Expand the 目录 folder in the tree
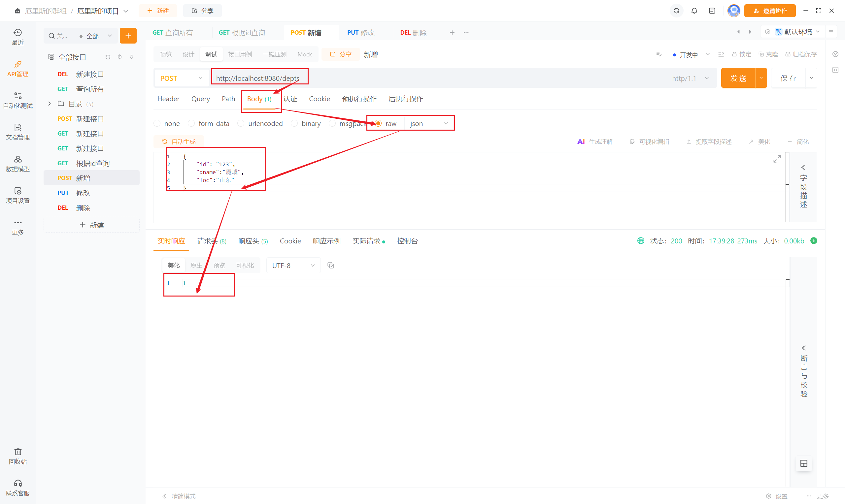 click(50, 104)
